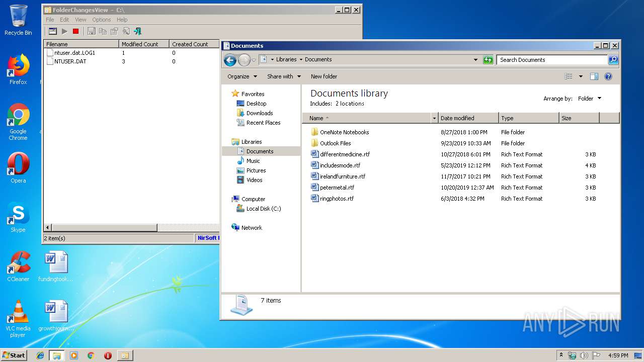Sort files by Date modified column
Viewport: 644px width, 362px height.
pos(468,118)
